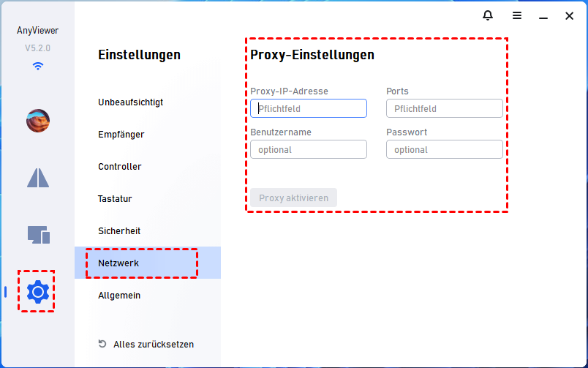The image size is (588, 368).
Task: Click the reset arrow icon
Action: [102, 344]
